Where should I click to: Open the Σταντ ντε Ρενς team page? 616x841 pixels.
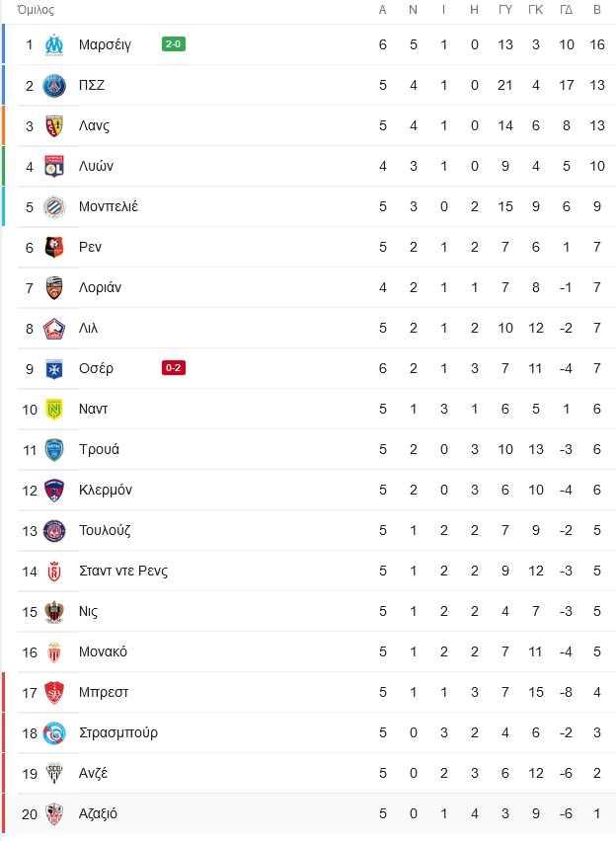[123, 571]
